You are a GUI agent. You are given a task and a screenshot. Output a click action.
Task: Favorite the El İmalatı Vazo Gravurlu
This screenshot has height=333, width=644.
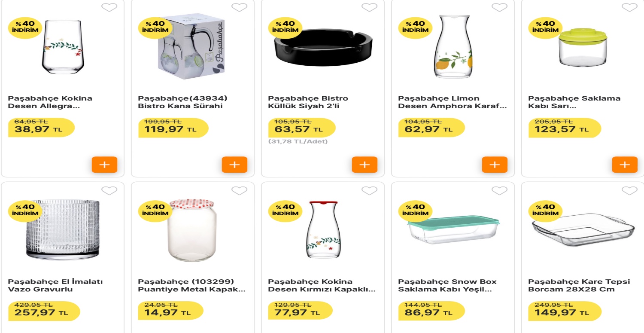(109, 190)
